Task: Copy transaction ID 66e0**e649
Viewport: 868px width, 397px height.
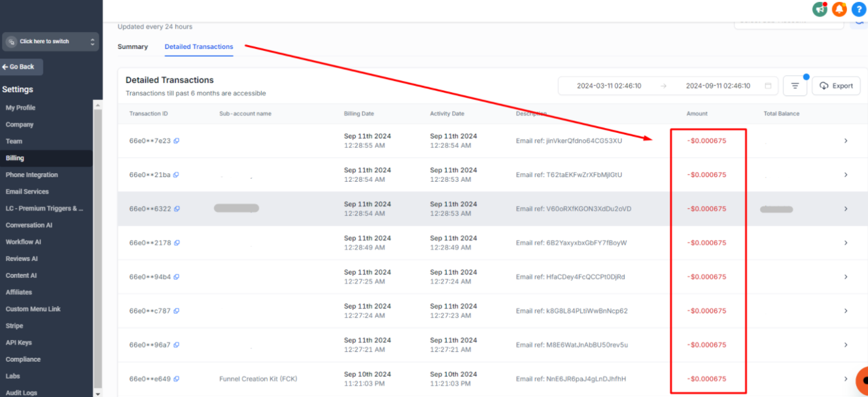Action: coord(177,379)
